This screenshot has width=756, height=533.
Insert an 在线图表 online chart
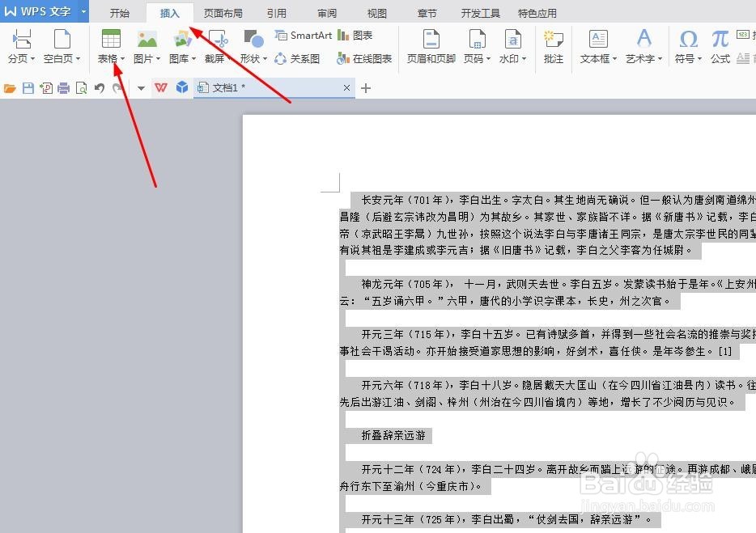370,58
